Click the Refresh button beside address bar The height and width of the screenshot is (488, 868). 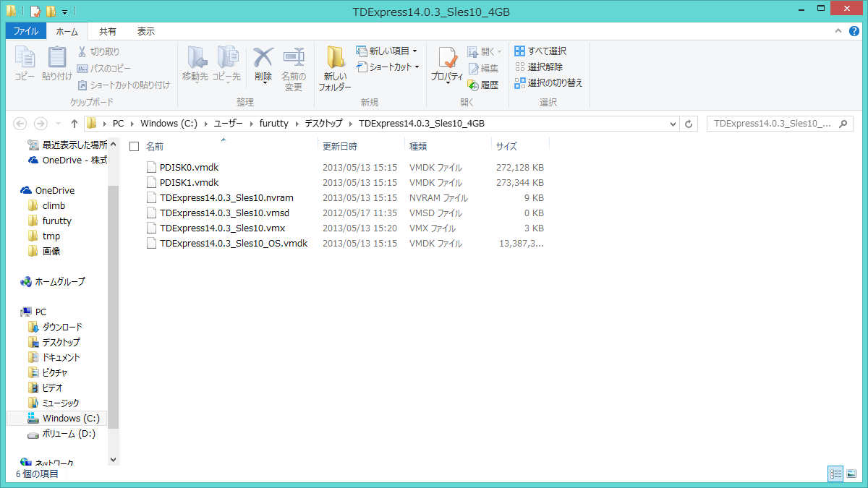(689, 124)
